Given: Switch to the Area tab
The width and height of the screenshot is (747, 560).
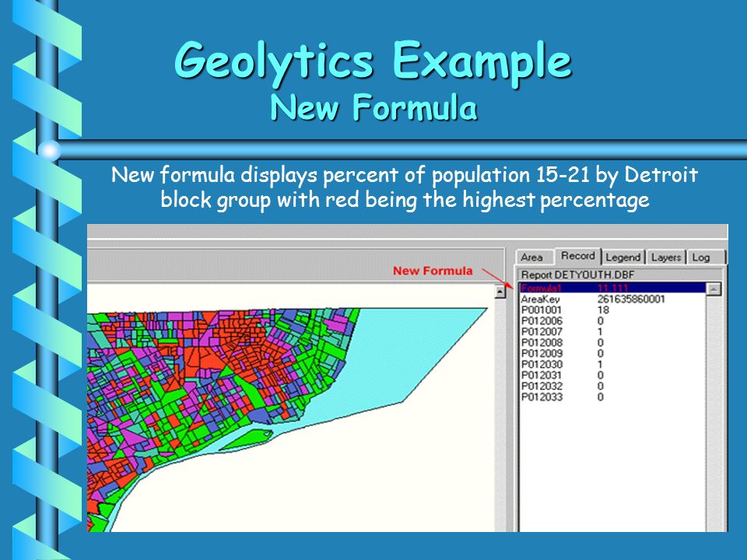Looking at the screenshot, I should click(532, 257).
